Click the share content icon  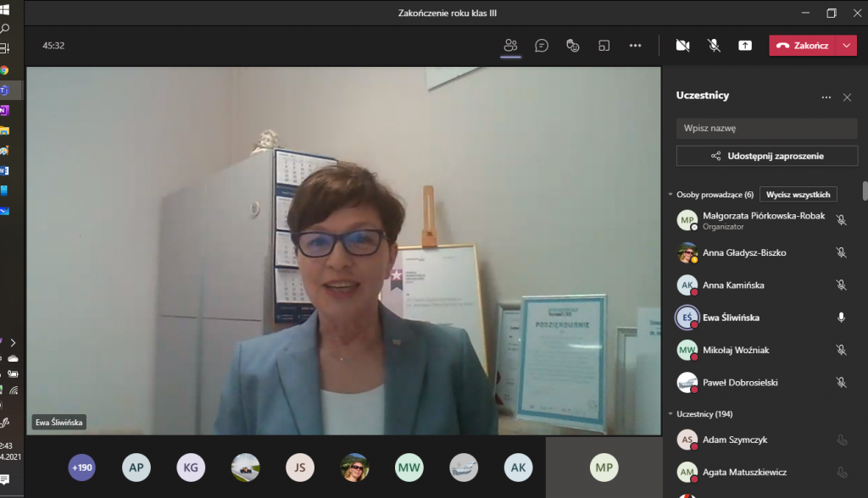tap(745, 46)
